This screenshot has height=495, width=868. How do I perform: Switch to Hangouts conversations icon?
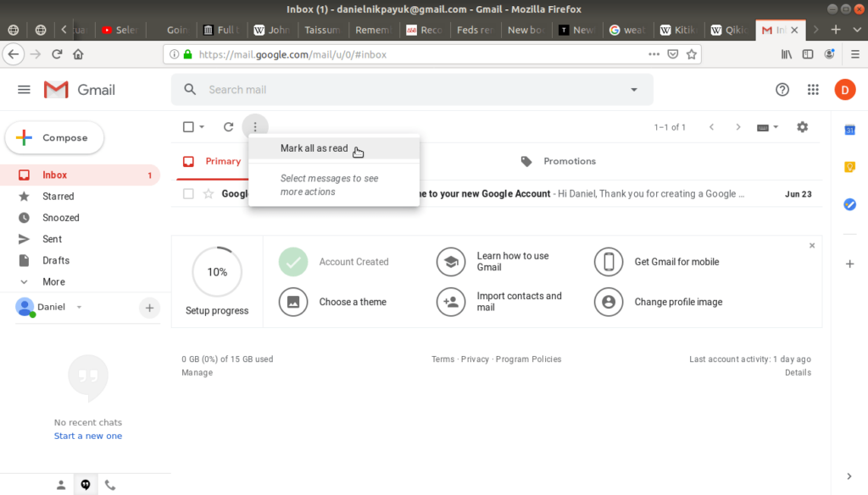tap(86, 485)
